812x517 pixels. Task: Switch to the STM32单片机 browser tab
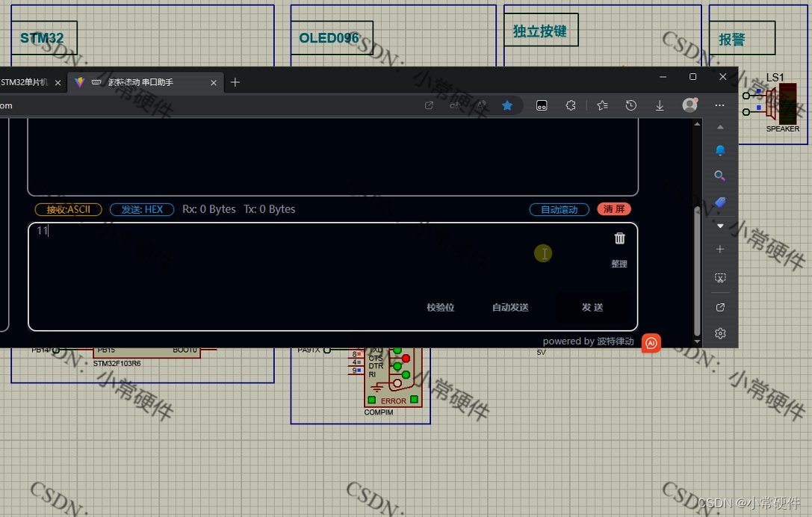[x=25, y=82]
